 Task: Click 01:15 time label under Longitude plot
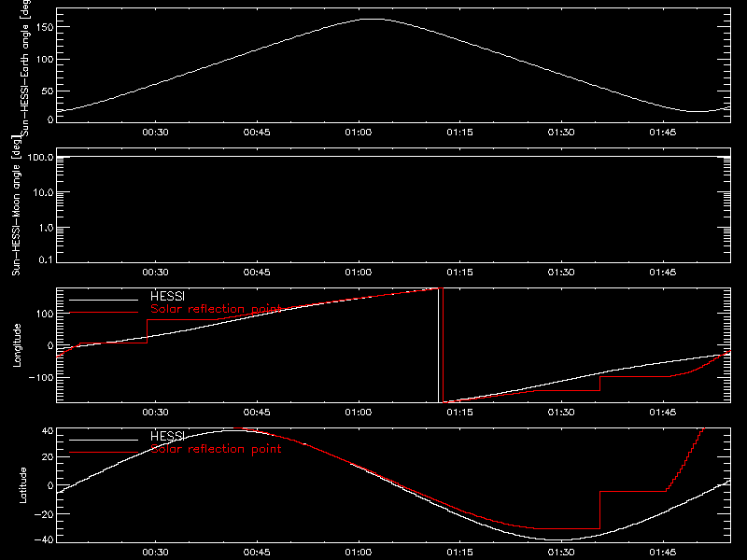(x=459, y=412)
